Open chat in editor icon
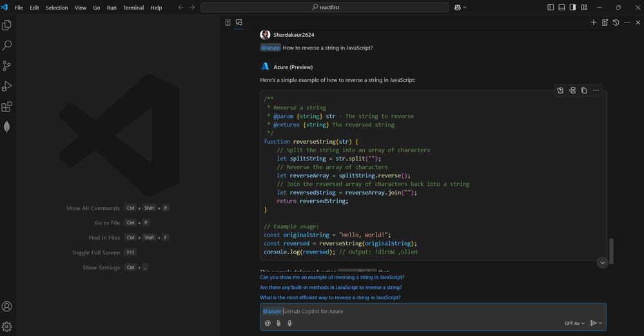This screenshot has width=644, height=336. [x=605, y=23]
